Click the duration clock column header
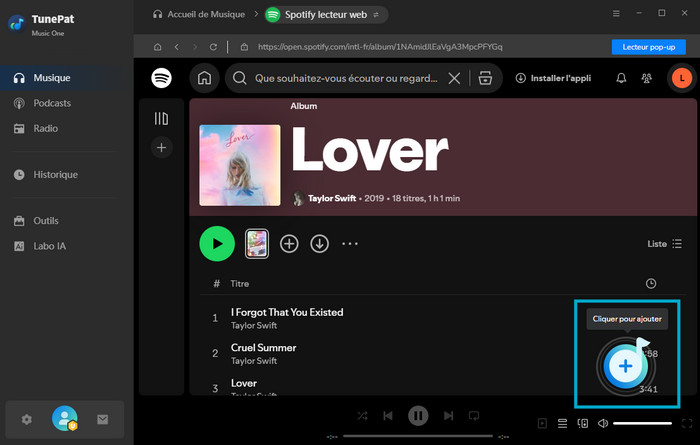700x445 pixels. pyautogui.click(x=651, y=283)
